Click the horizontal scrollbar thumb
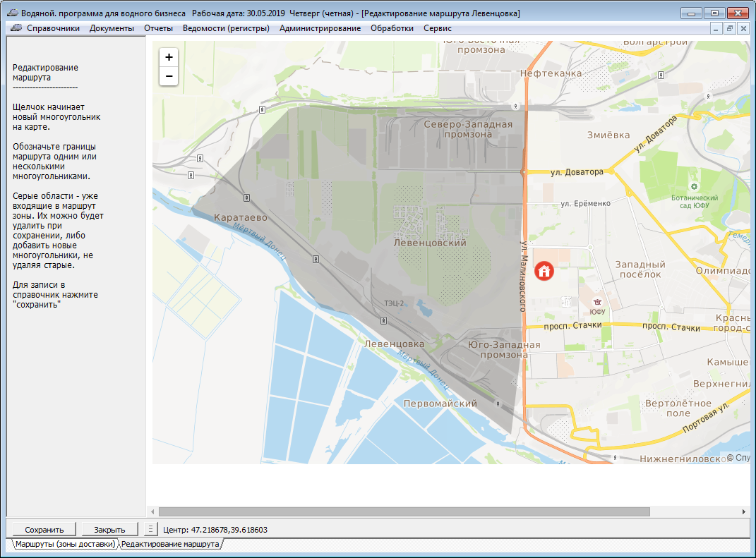This screenshot has width=756, height=558. pos(404,511)
